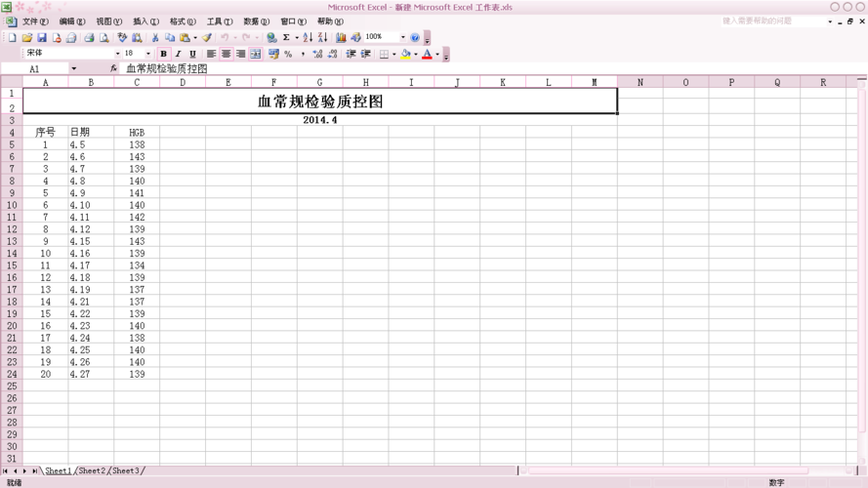Paste clipboard contents
This screenshot has height=488, width=868.
[185, 38]
